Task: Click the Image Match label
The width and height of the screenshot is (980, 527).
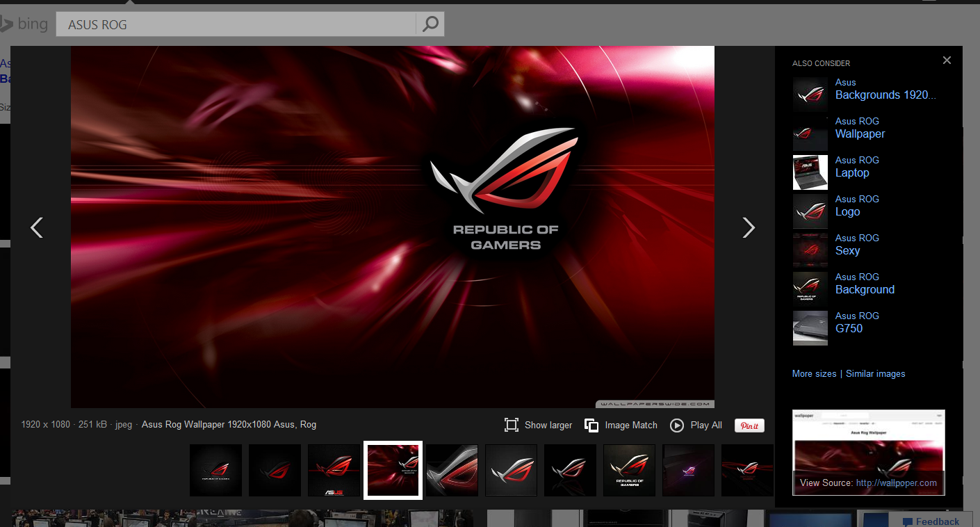Action: (631, 425)
